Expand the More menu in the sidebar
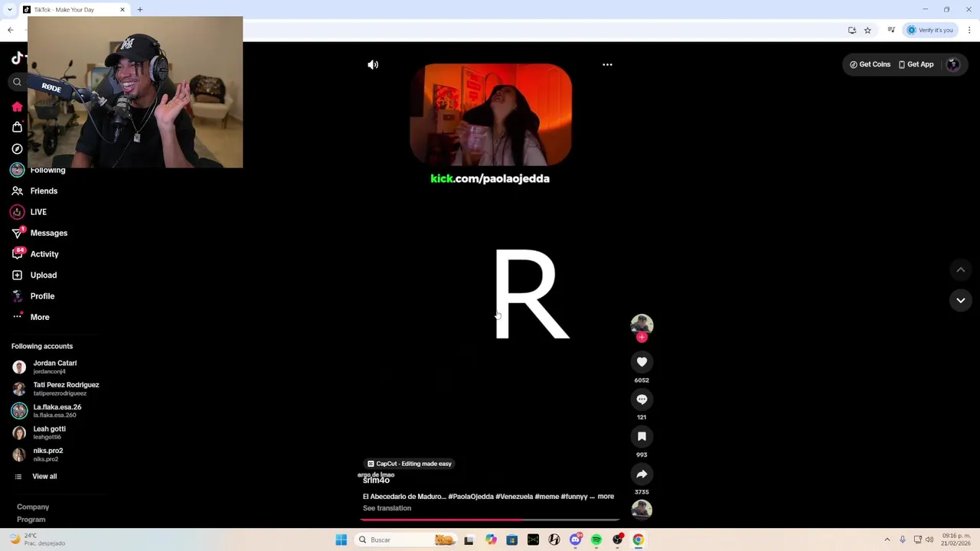This screenshot has height=551, width=980. click(x=31, y=317)
